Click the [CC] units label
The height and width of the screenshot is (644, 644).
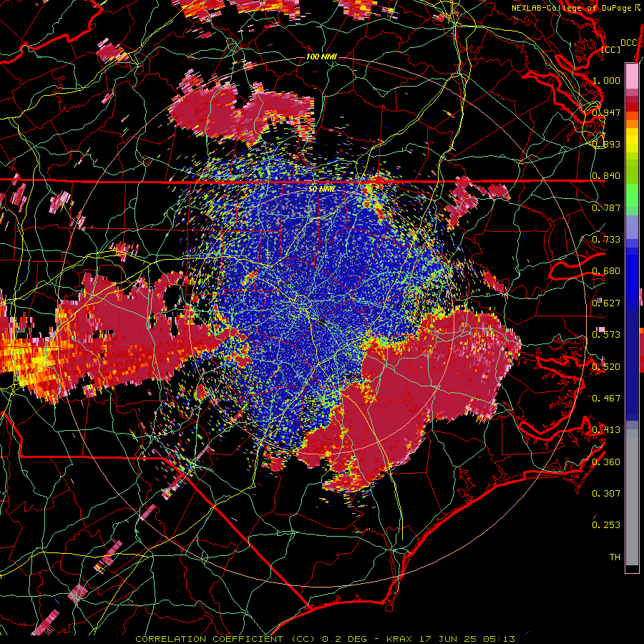click(611, 49)
